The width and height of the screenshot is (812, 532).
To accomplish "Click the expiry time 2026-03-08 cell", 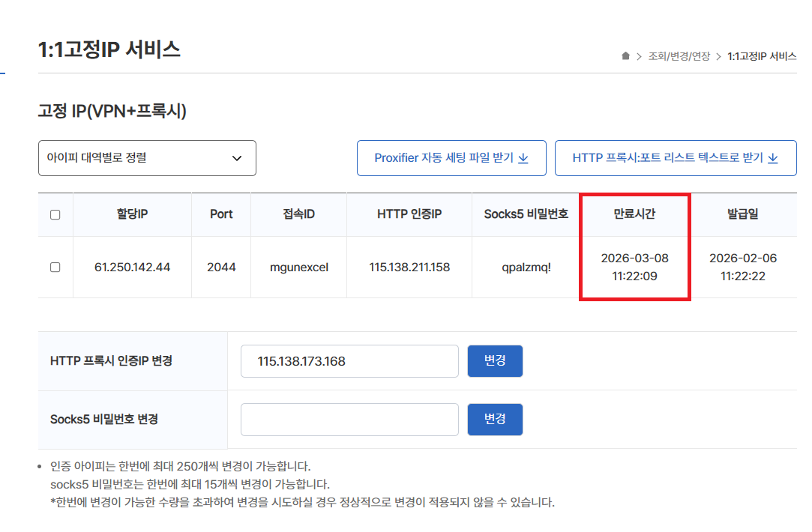I will point(634,267).
